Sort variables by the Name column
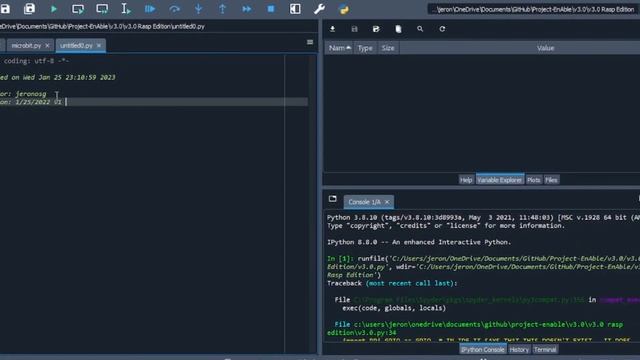Screen dimensions: 640x360 340,48
